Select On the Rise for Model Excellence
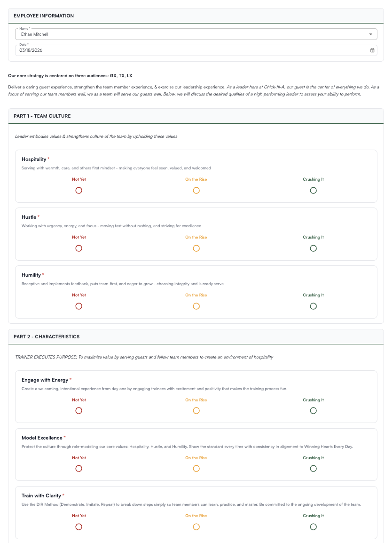 (196, 468)
